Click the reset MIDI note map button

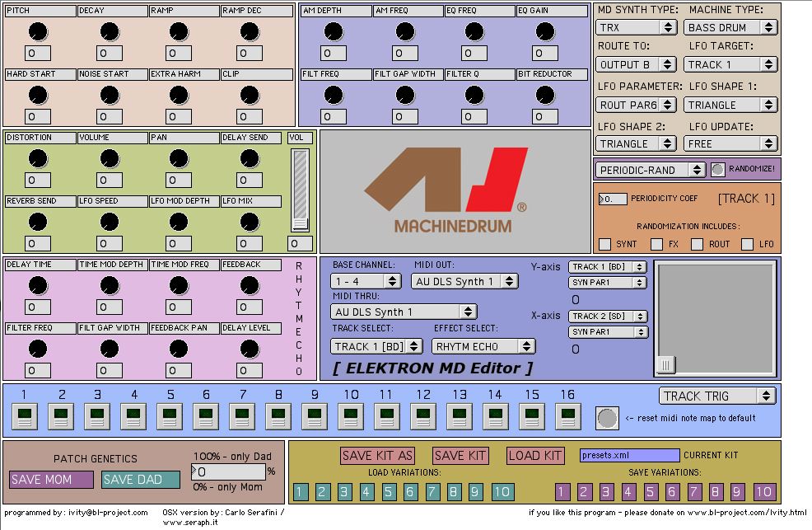pyautogui.click(x=607, y=418)
